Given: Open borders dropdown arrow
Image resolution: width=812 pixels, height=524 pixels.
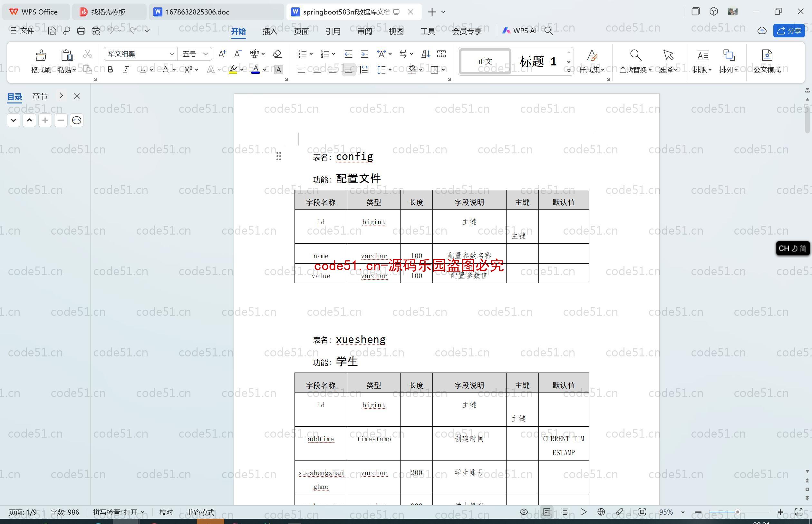Looking at the screenshot, I should [443, 70].
